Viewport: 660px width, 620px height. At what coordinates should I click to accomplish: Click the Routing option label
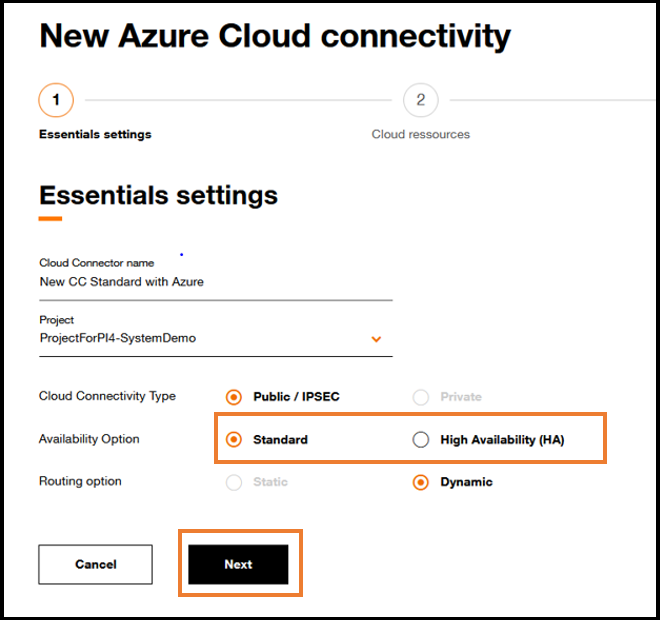point(80,481)
